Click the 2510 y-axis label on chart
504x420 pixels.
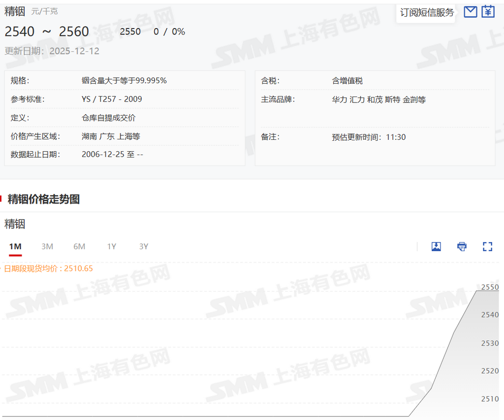click(490, 399)
